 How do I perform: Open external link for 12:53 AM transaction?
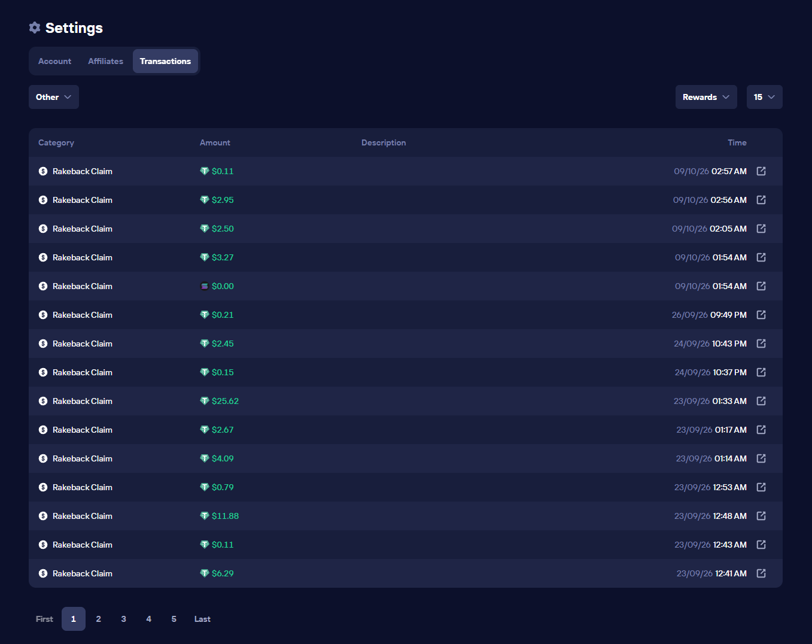761,487
